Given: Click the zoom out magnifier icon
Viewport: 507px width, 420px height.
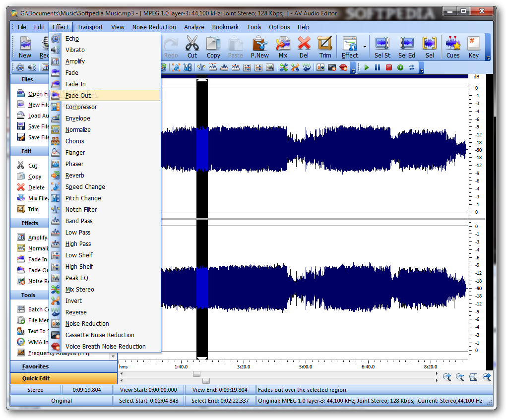Looking at the screenshot, I should click(x=460, y=377).
